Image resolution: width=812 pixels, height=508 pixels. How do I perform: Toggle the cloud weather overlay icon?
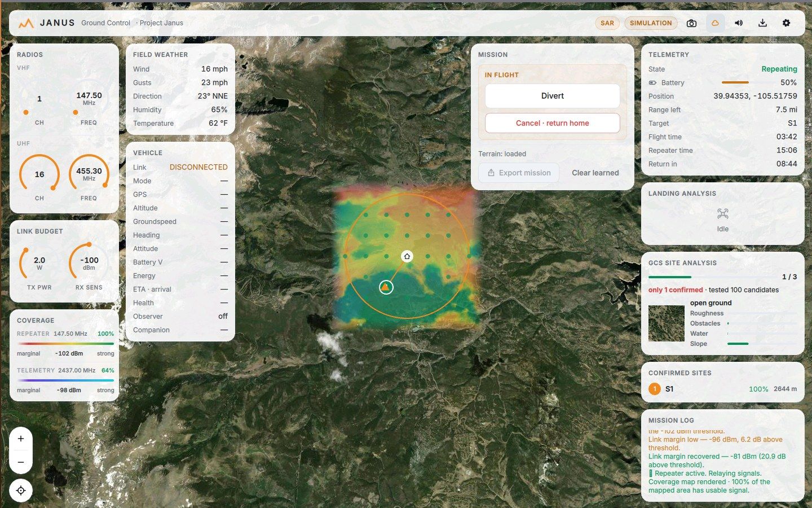[715, 23]
